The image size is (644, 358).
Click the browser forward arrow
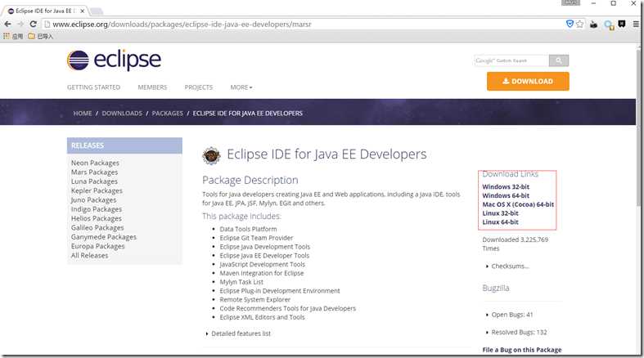(x=20, y=25)
